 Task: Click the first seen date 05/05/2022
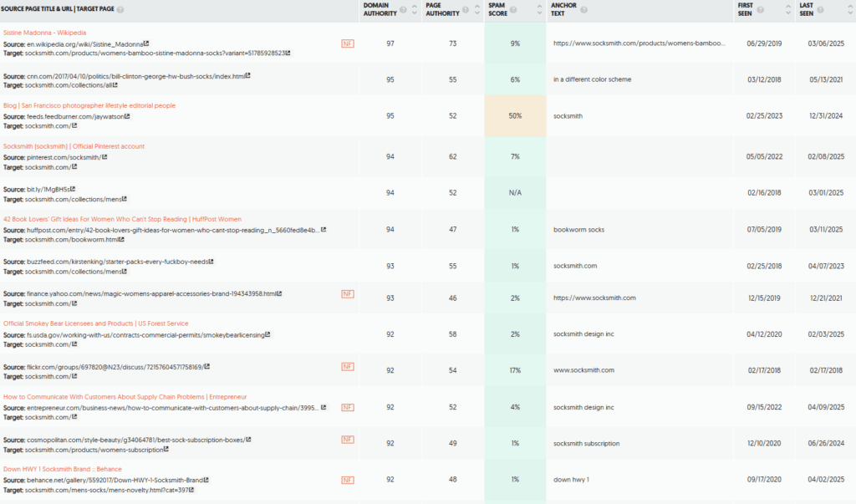(x=764, y=156)
